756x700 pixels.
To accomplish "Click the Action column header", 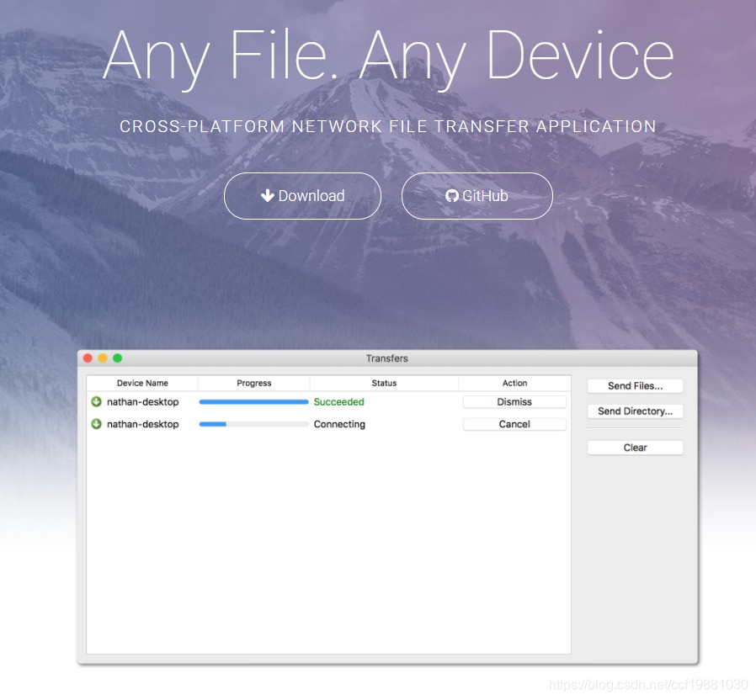I will coord(514,383).
